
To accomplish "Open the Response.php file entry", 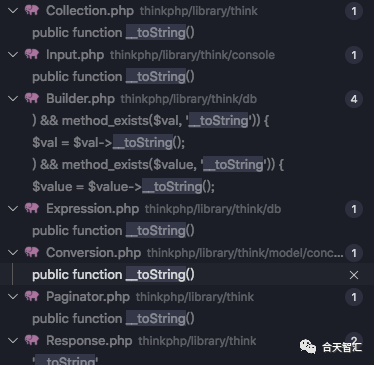I will pos(89,341).
